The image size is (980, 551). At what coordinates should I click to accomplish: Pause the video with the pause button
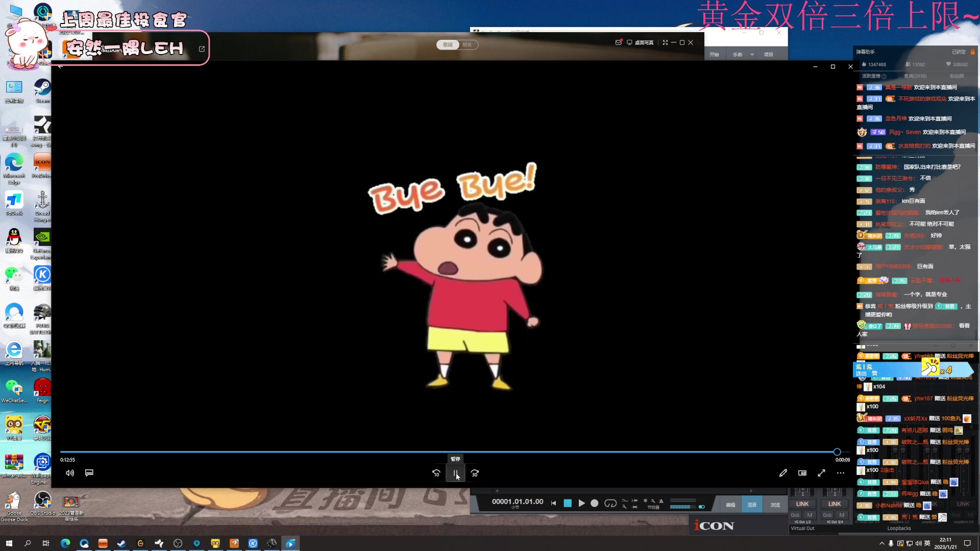tap(455, 473)
